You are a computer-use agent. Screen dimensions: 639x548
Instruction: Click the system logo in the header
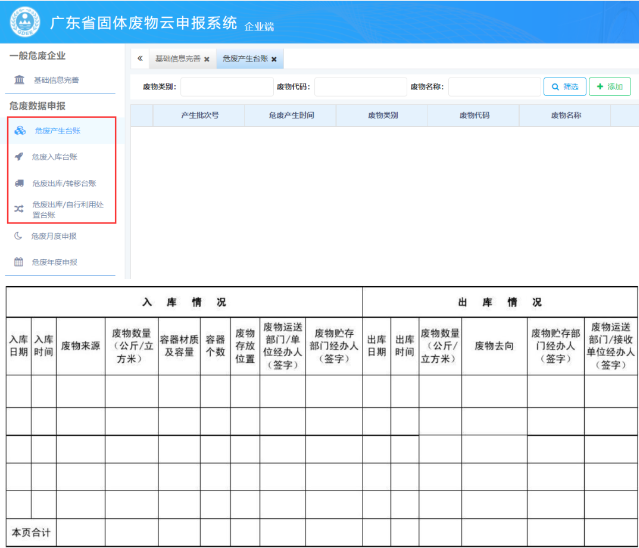tap(24, 20)
